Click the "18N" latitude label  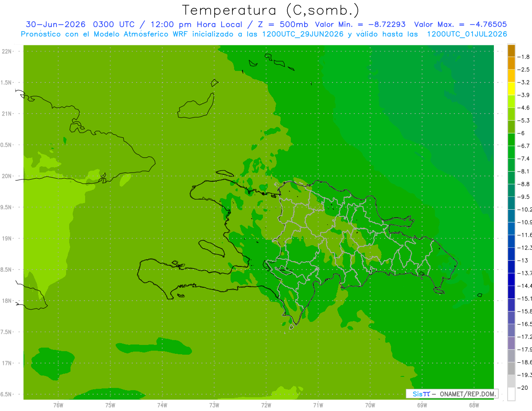(7, 301)
